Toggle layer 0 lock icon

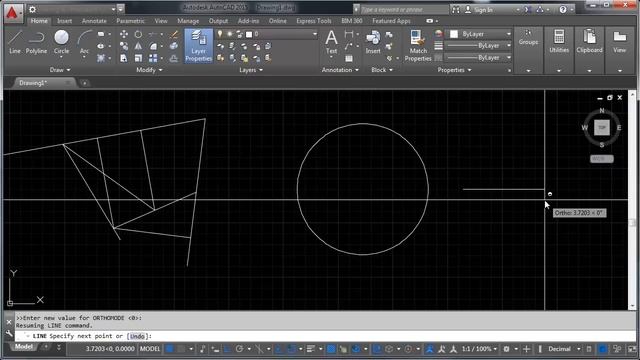(x=240, y=34)
